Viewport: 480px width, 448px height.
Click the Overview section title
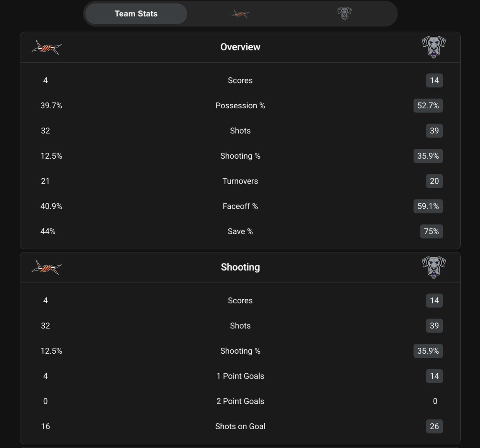click(x=240, y=47)
